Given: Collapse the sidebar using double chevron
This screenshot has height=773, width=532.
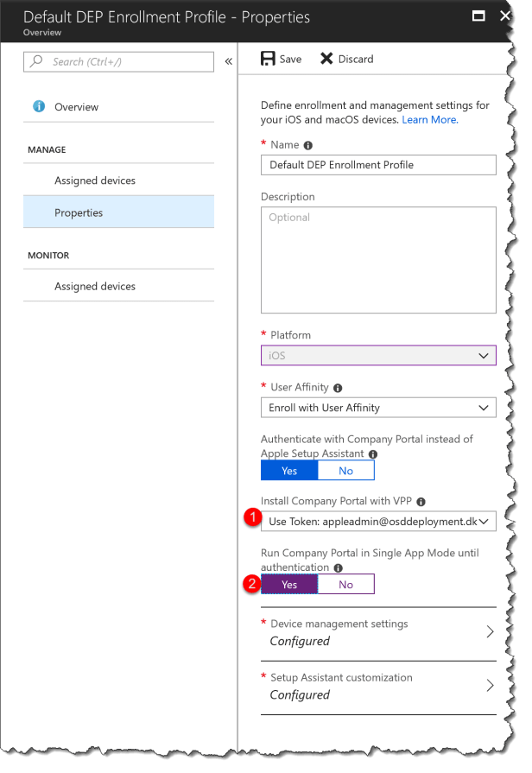Looking at the screenshot, I should tap(229, 61).
